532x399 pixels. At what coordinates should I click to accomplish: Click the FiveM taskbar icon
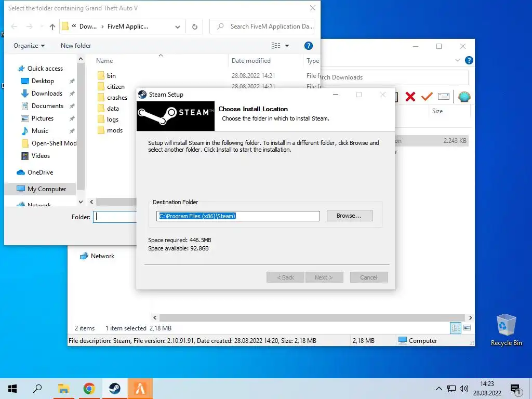[140, 389]
